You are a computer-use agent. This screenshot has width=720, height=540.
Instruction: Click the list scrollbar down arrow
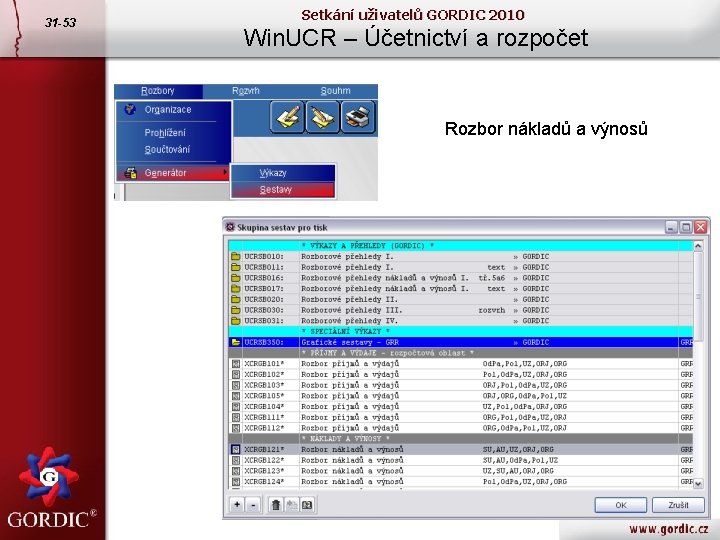[x=698, y=483]
